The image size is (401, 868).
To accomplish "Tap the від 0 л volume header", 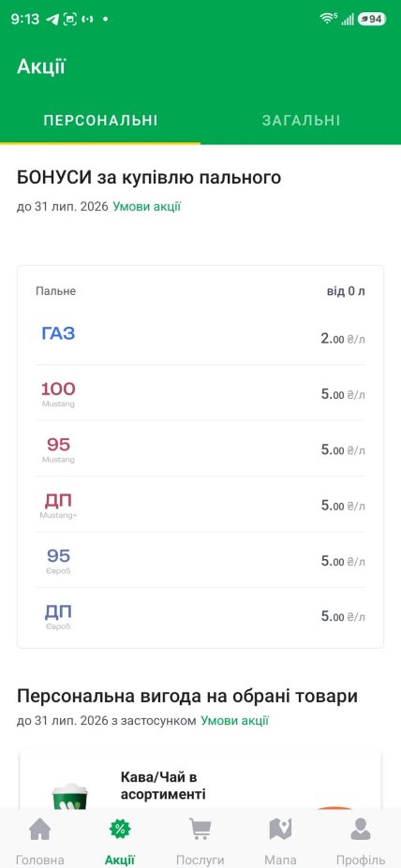I will pyautogui.click(x=346, y=291).
